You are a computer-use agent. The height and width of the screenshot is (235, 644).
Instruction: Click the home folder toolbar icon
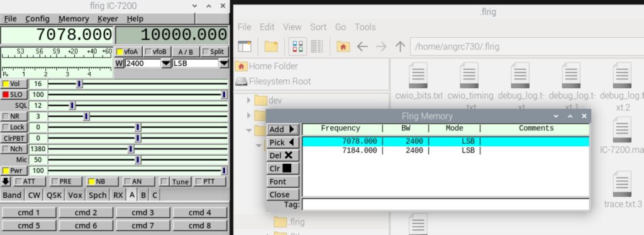[x=343, y=47]
